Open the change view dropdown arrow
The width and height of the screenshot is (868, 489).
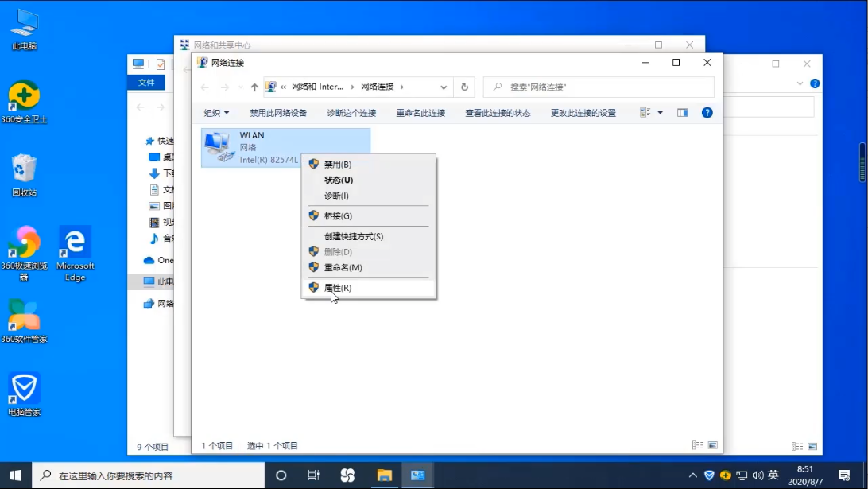660,113
